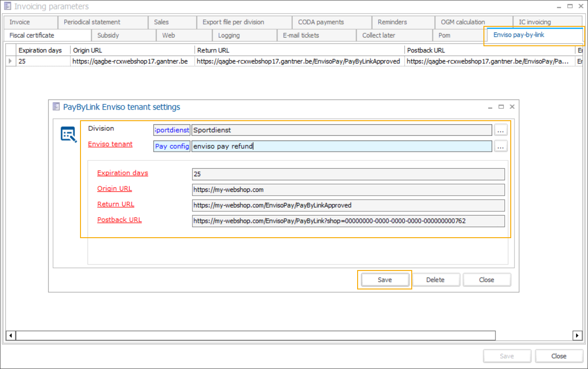Focus the Postback URL text field
This screenshot has height=369, width=588.
348,221
